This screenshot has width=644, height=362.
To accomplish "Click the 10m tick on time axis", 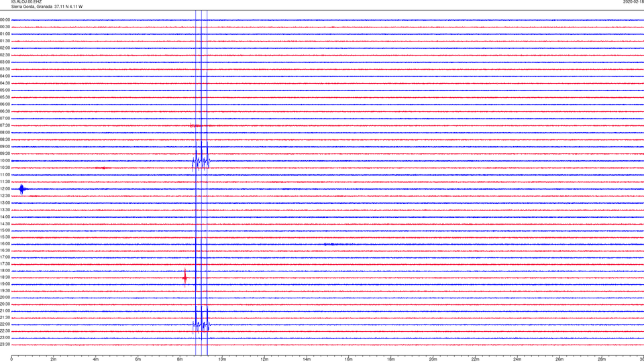I will (222, 359).
